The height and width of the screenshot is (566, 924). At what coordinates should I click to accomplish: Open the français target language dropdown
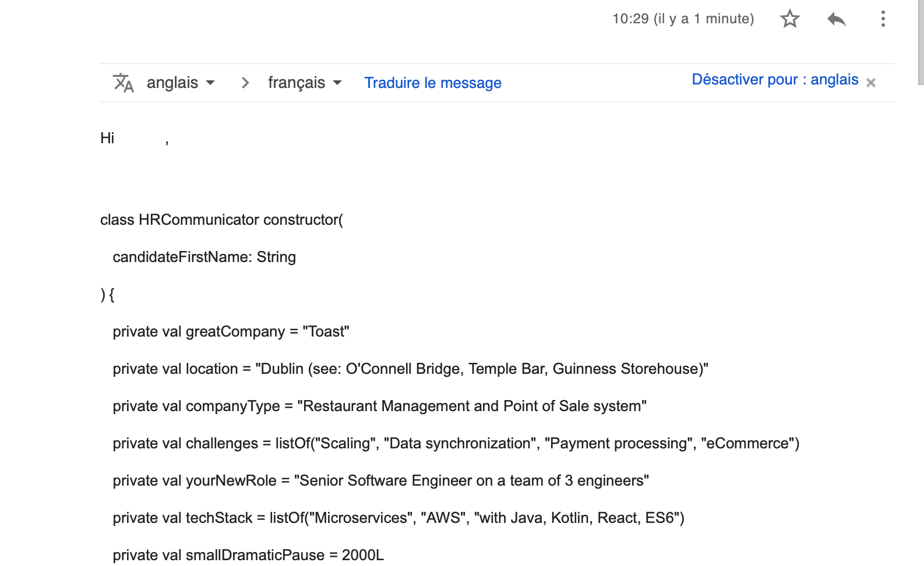point(305,83)
